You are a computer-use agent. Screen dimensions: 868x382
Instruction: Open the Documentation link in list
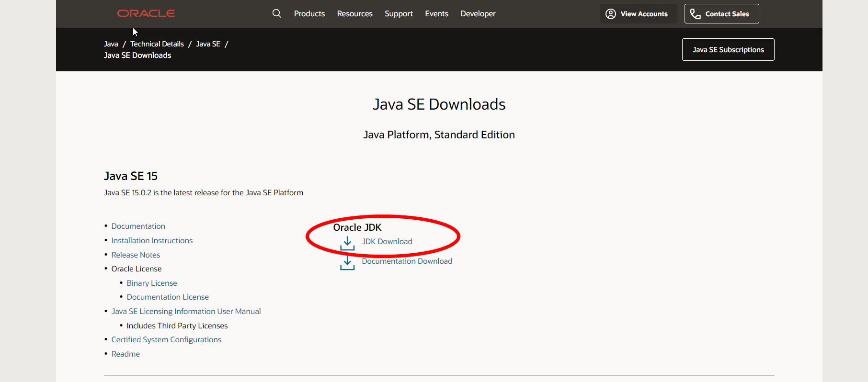tap(138, 226)
